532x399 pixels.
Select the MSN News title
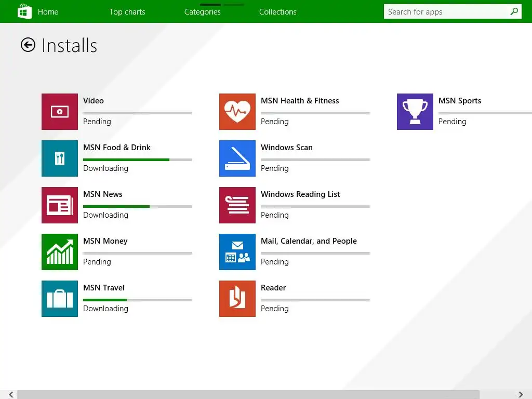point(103,194)
